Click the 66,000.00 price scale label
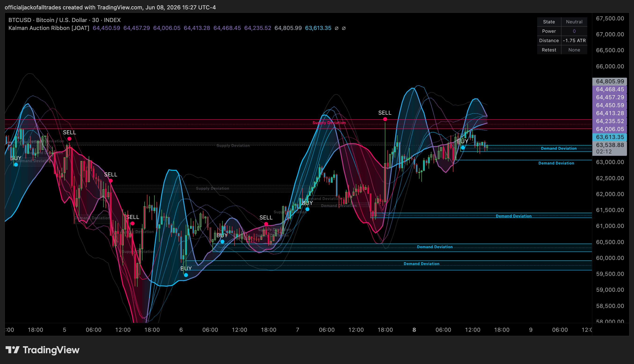 click(610, 66)
